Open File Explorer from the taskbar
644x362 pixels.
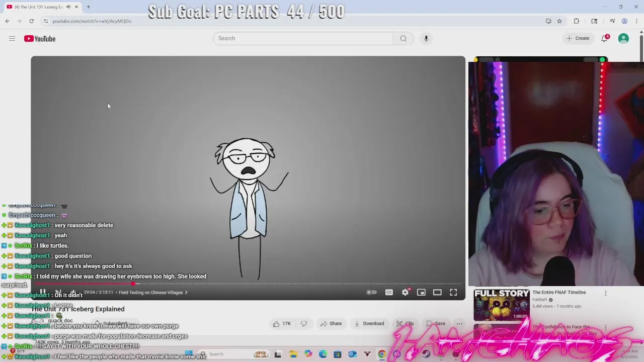click(293, 354)
